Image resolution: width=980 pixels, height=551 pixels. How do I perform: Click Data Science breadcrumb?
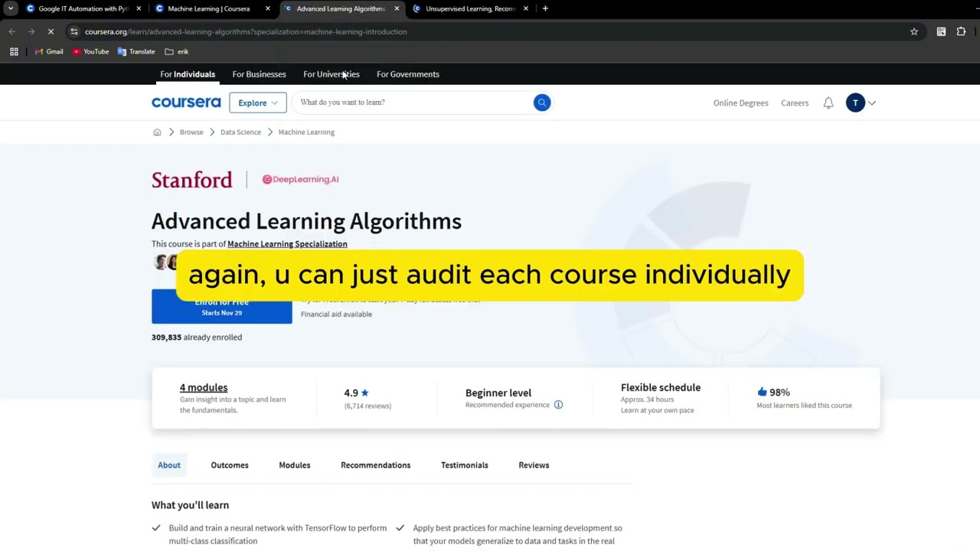coord(240,132)
